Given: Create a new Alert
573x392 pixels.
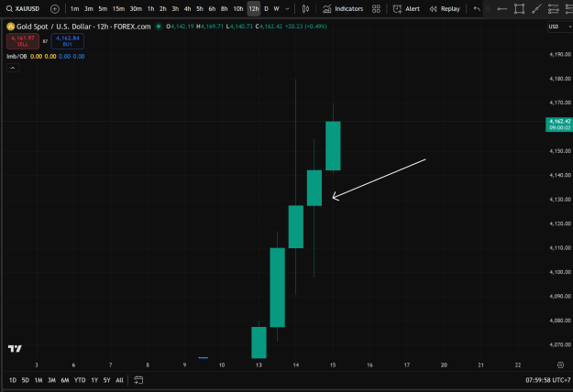Looking at the screenshot, I should point(406,9).
